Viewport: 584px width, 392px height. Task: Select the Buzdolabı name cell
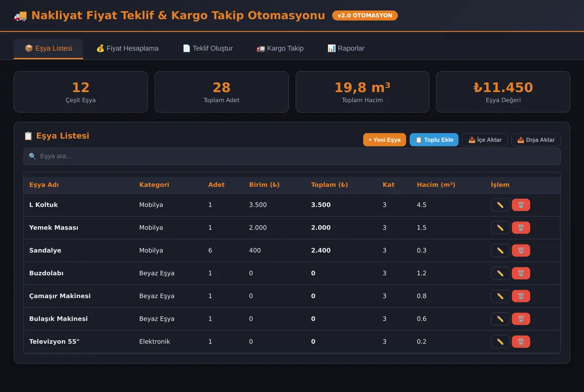pyautogui.click(x=46, y=273)
